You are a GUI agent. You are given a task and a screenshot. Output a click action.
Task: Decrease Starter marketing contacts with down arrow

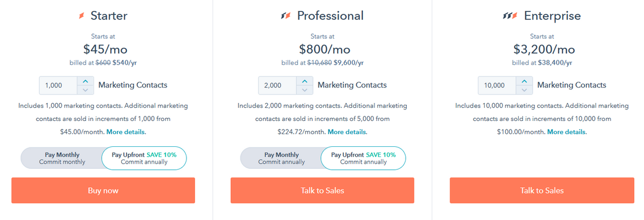[85, 90]
